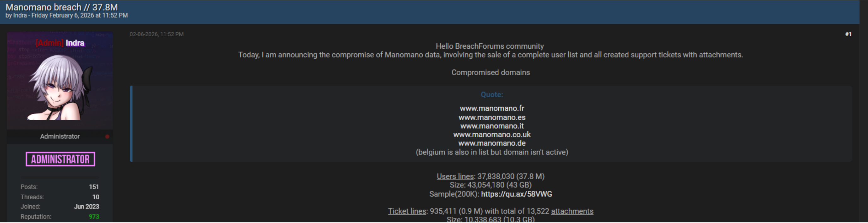The image size is (868, 223).
Task: Click the thread title Manomano breach // 37.8M
Action: point(62,7)
